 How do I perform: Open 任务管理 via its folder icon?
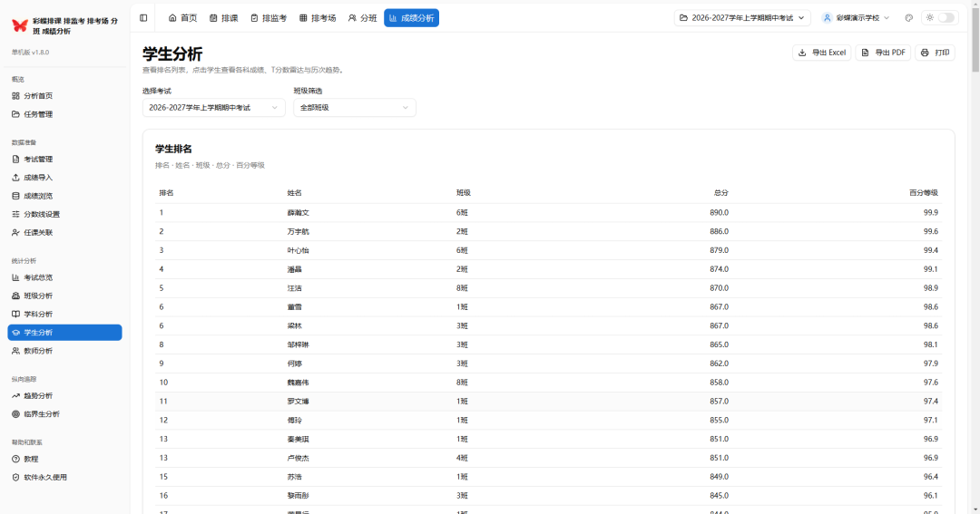pos(15,114)
